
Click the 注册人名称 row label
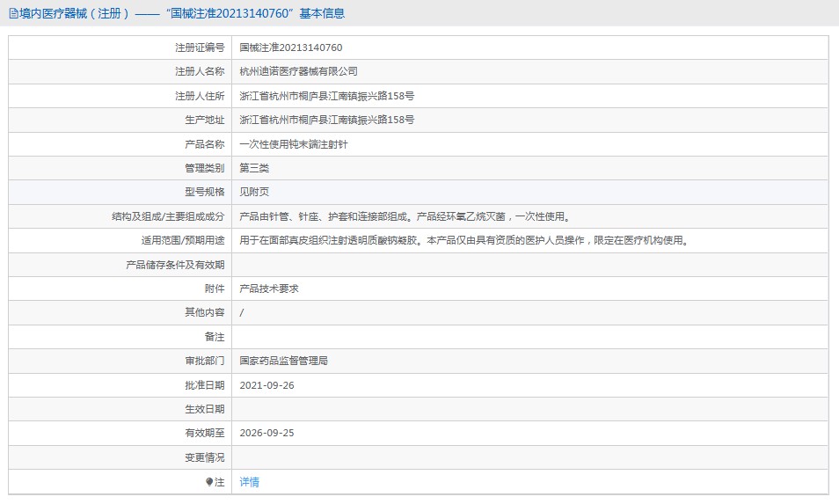point(201,72)
